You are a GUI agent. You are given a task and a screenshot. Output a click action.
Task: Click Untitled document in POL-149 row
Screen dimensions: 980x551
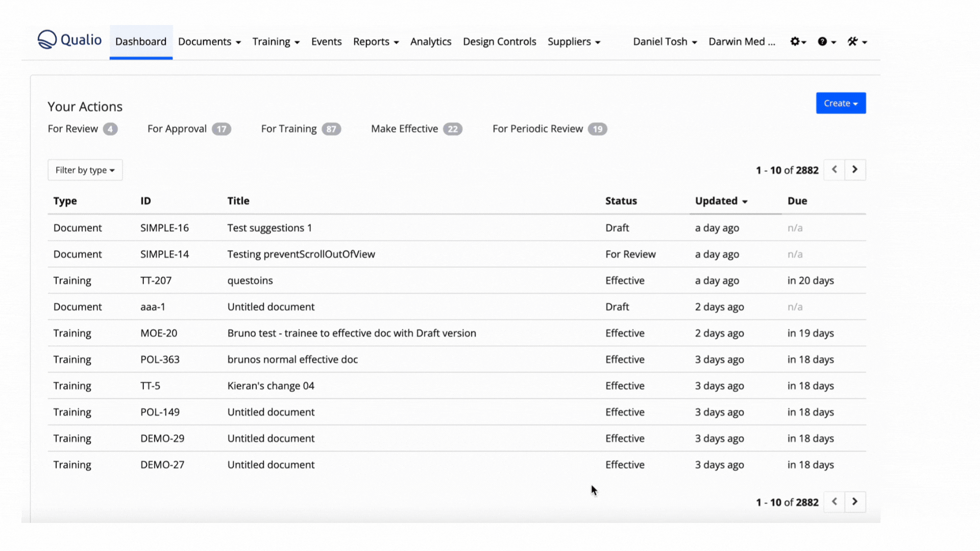[x=271, y=412]
